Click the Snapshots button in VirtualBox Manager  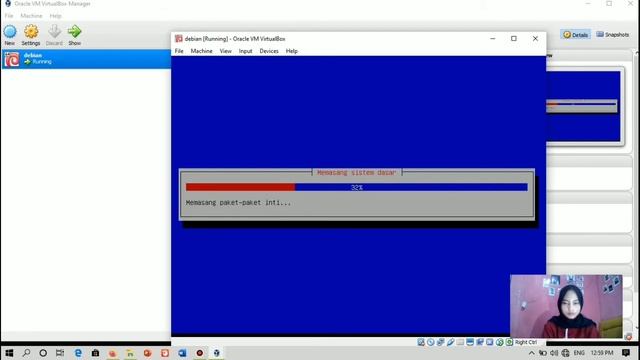click(x=613, y=35)
